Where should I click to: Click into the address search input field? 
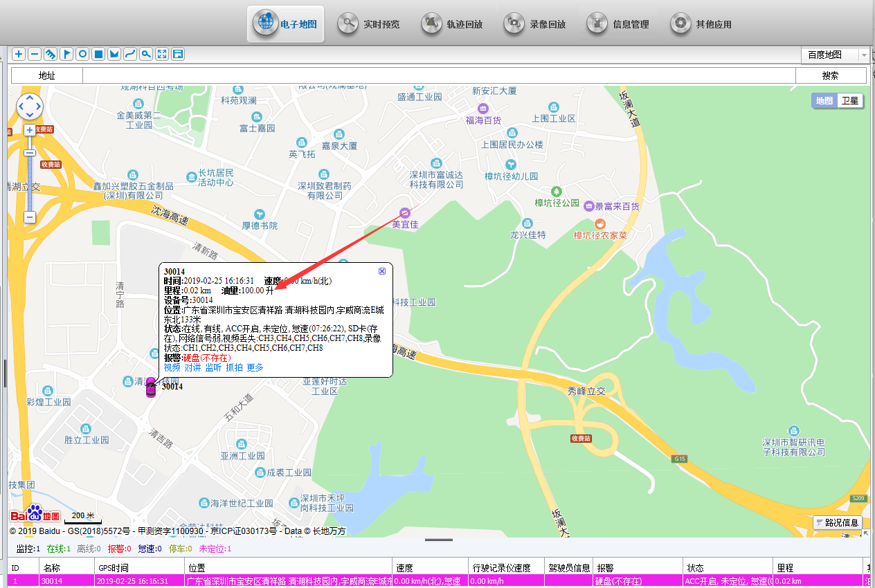tap(439, 75)
